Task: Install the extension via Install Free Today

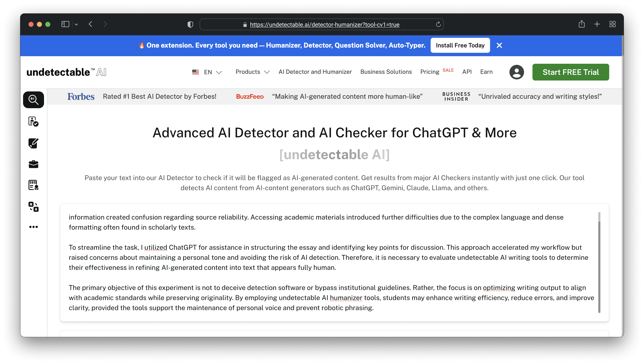Action: (x=460, y=45)
